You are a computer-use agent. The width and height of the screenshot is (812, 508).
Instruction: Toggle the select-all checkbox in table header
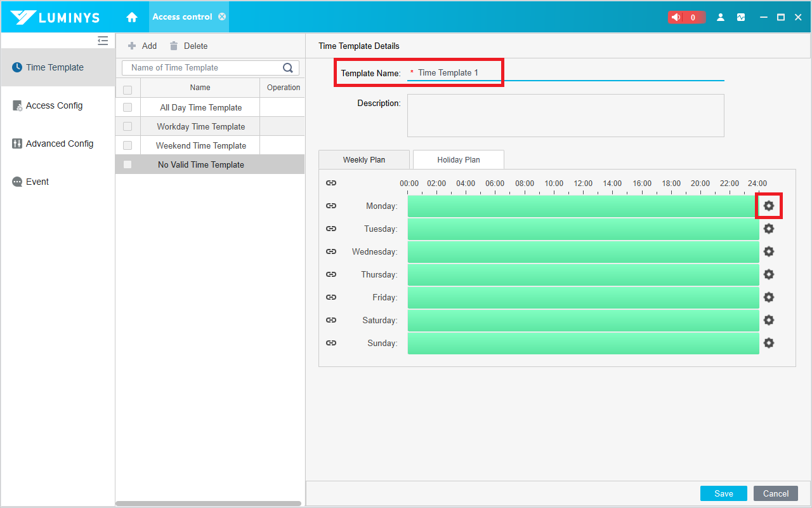(x=128, y=90)
